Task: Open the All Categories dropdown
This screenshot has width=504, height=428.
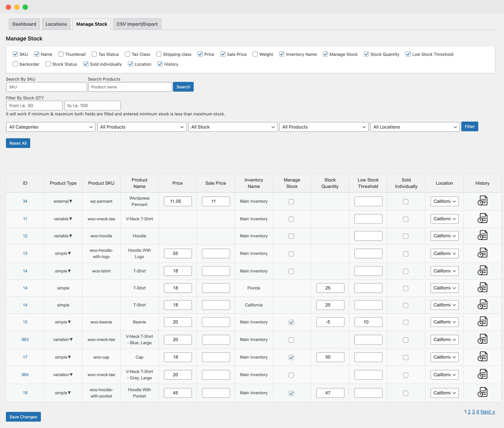Action: tap(50, 127)
